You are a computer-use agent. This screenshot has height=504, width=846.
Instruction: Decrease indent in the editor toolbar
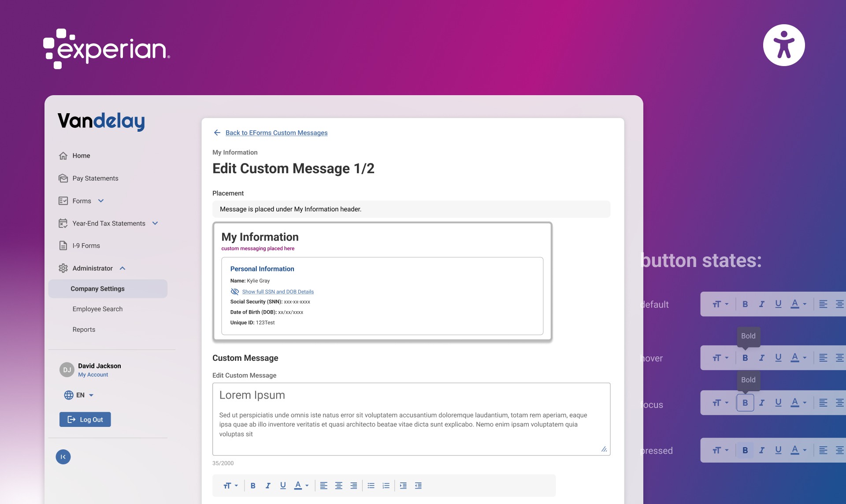[x=418, y=485]
